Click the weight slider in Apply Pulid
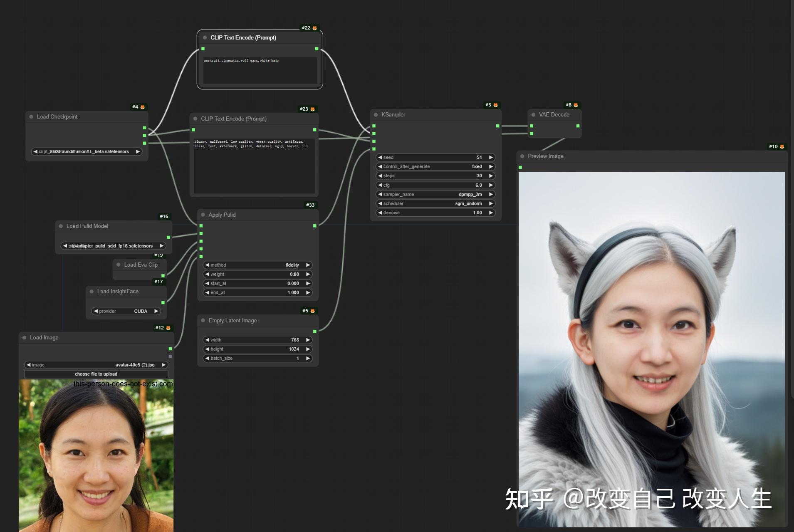Image resolution: width=794 pixels, height=532 pixels. 258,274
